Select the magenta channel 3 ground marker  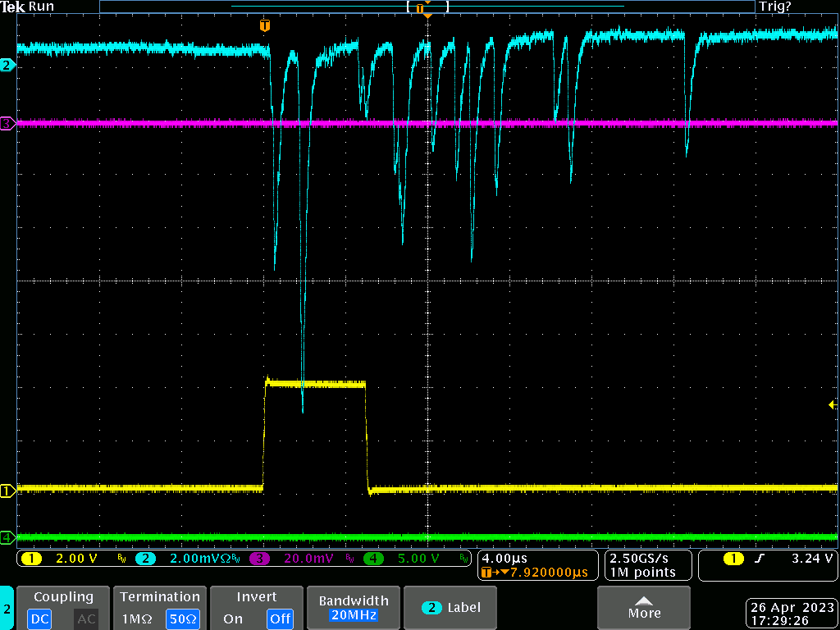pos(7,124)
